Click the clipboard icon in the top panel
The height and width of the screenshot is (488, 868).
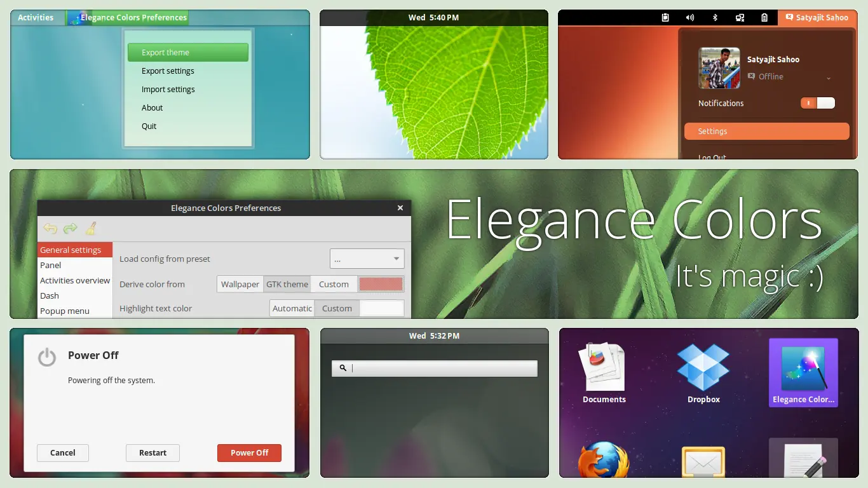(665, 18)
